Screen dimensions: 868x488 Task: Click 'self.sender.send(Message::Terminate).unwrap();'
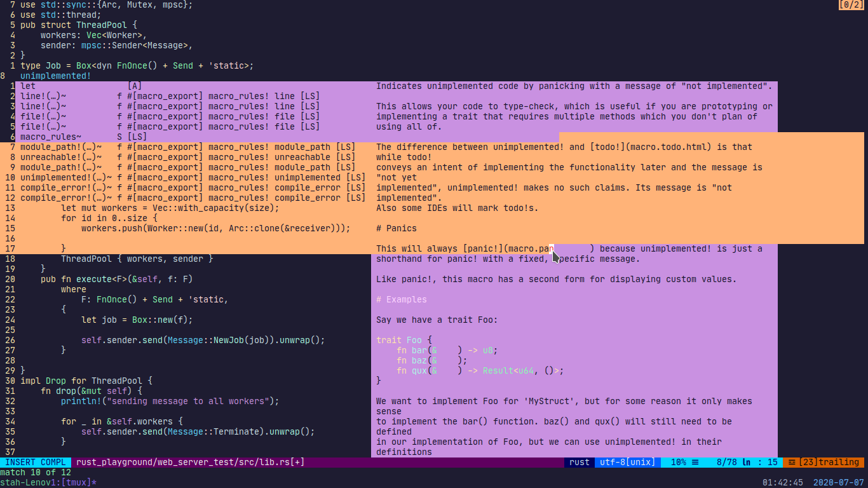click(198, 431)
